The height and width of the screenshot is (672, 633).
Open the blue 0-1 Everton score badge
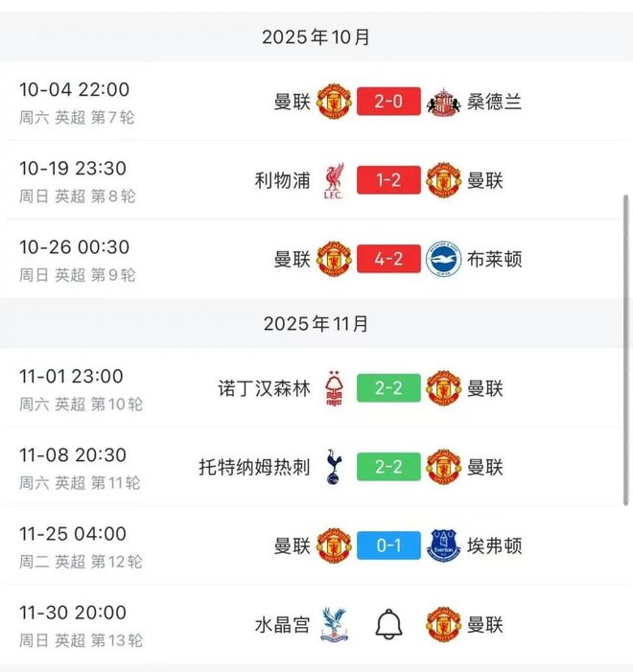388,545
